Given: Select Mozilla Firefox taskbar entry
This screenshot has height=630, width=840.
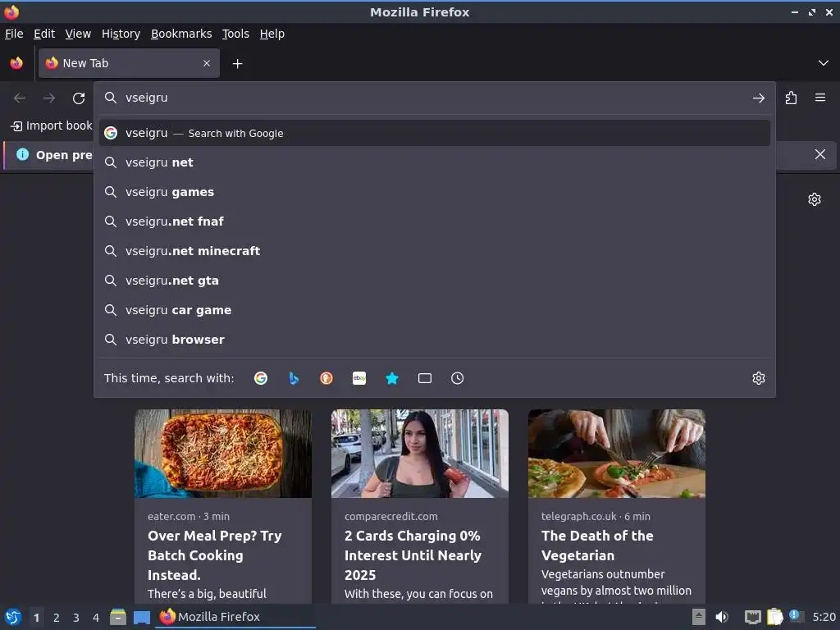Looking at the screenshot, I should (x=235, y=617).
